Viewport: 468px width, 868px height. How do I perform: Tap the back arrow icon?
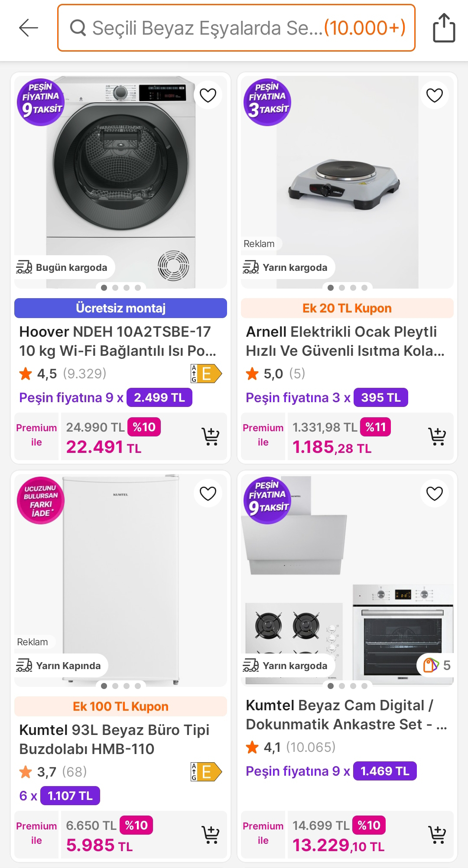(x=29, y=28)
